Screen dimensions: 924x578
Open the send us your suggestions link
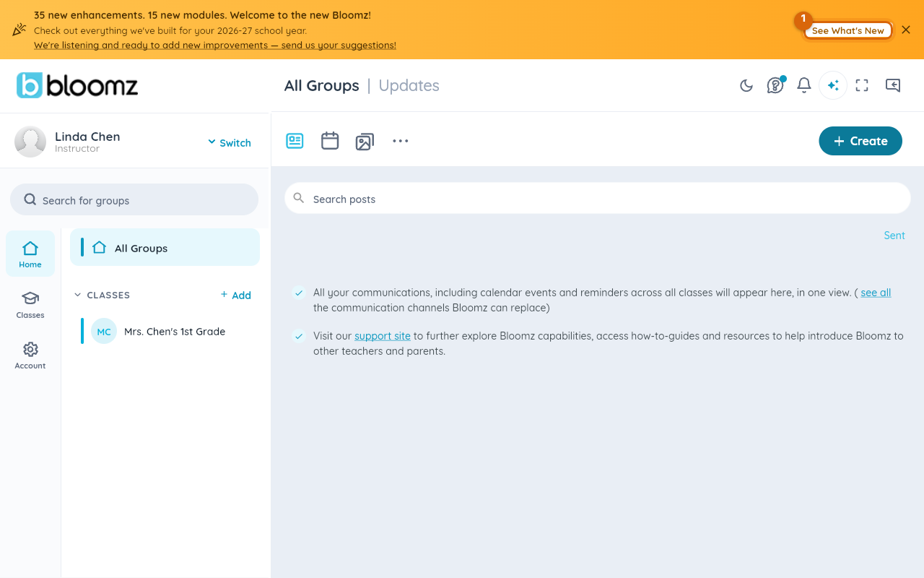pyautogui.click(x=215, y=45)
